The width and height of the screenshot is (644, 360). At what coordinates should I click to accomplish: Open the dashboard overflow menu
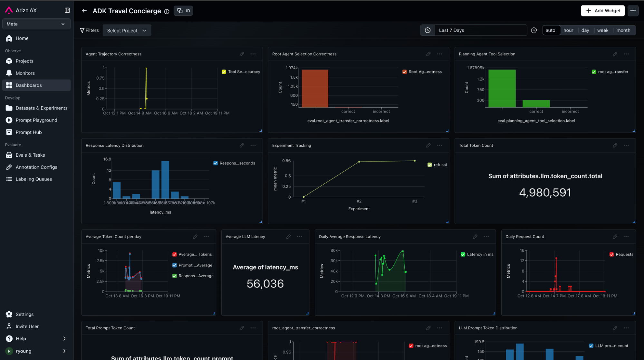click(633, 11)
